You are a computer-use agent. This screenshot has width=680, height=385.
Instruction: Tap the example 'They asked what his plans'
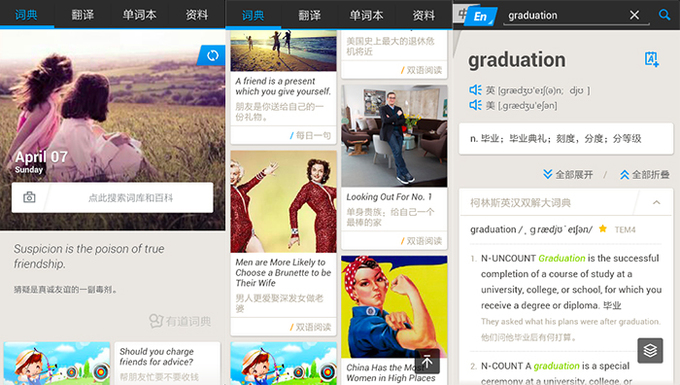point(570,321)
